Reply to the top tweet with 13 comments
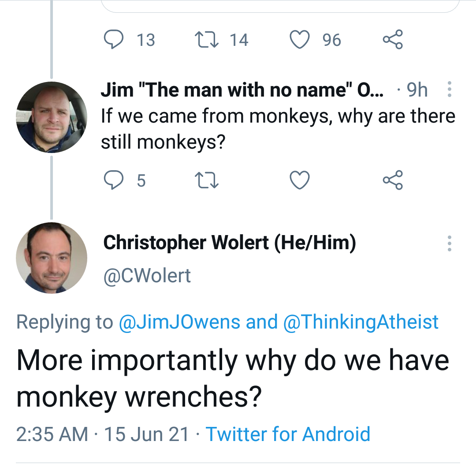This screenshot has height=471, width=476. coord(114,40)
